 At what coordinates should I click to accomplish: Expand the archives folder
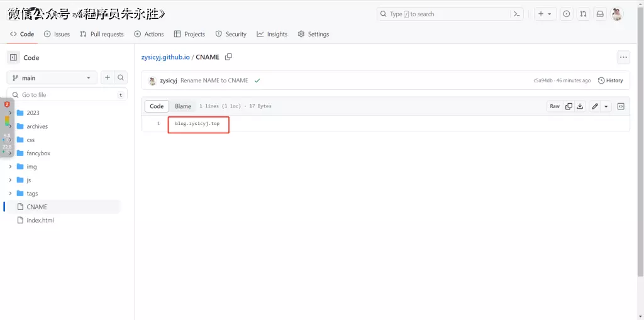(x=10, y=126)
